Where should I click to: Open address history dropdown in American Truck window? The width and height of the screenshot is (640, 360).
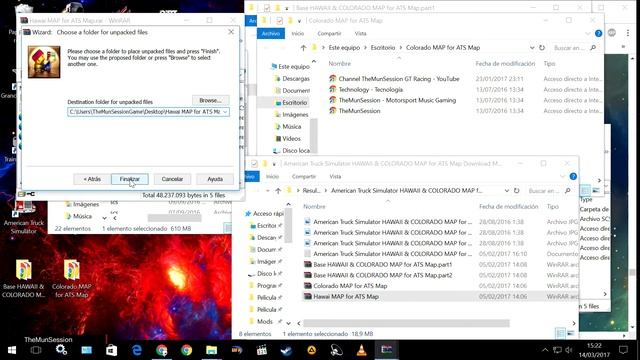point(507,191)
